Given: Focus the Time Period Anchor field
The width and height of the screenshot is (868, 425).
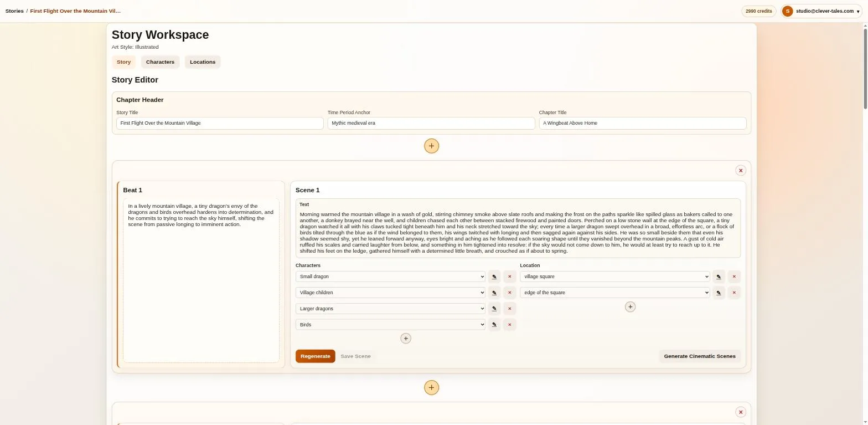Looking at the screenshot, I should [x=431, y=123].
